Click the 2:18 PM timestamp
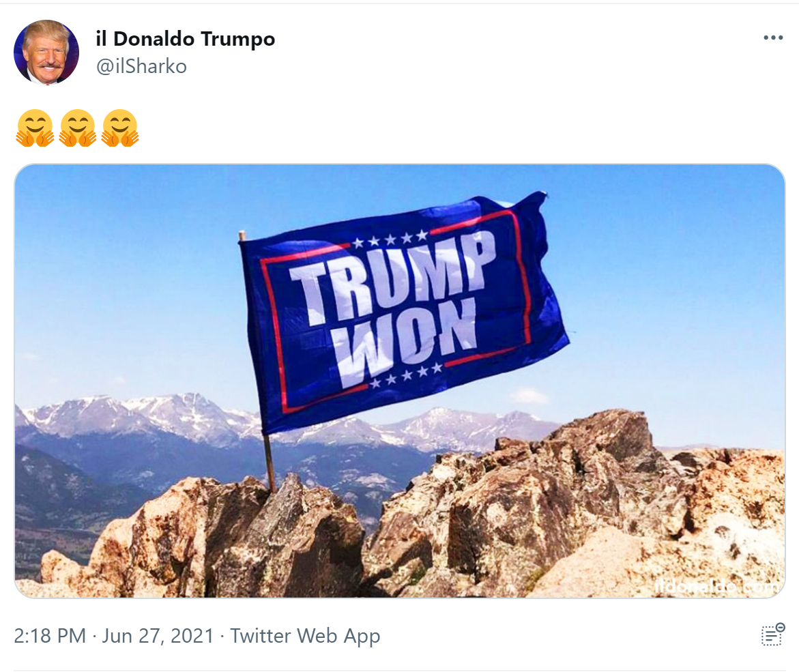Viewport: 799px width, 672px height. click(x=50, y=636)
